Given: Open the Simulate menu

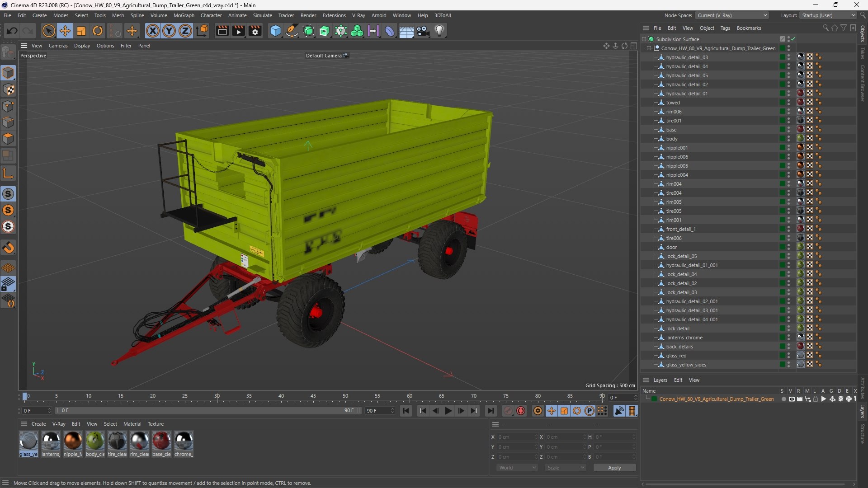Looking at the screenshot, I should [262, 15].
